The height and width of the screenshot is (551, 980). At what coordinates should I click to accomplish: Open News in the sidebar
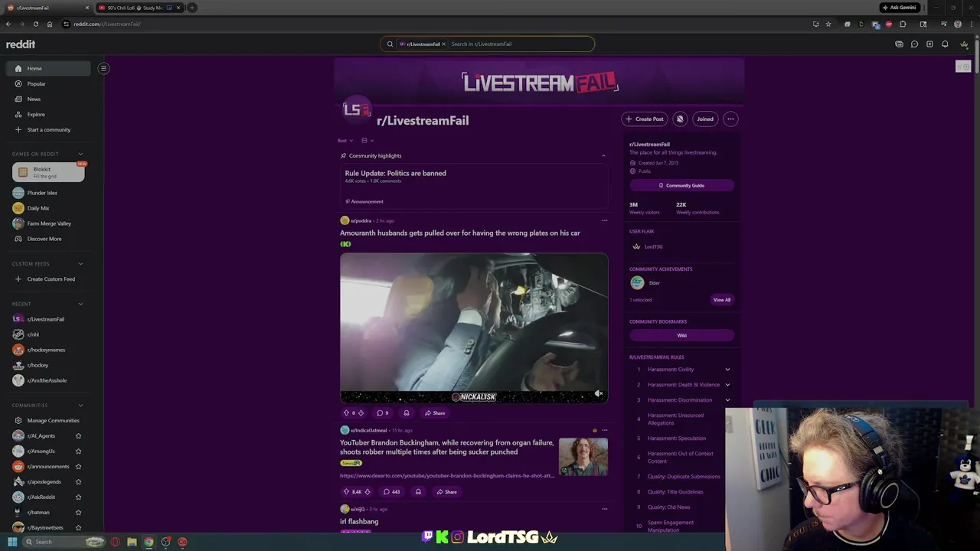tap(48, 99)
